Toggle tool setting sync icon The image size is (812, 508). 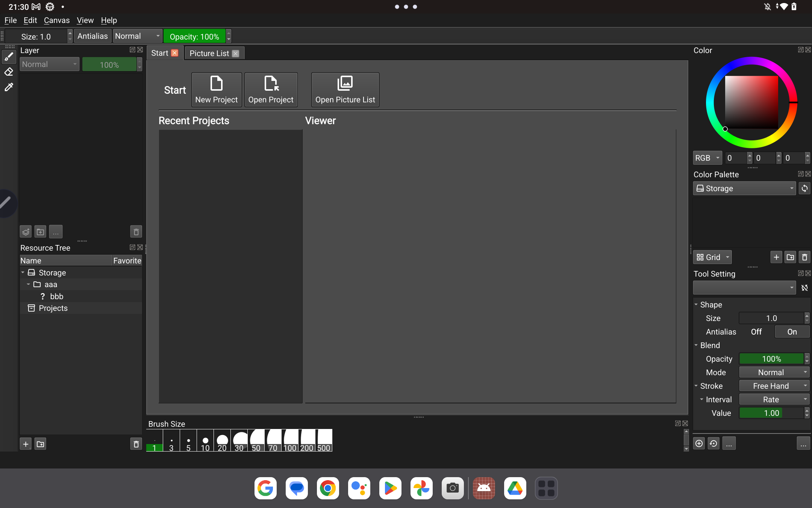[805, 287]
